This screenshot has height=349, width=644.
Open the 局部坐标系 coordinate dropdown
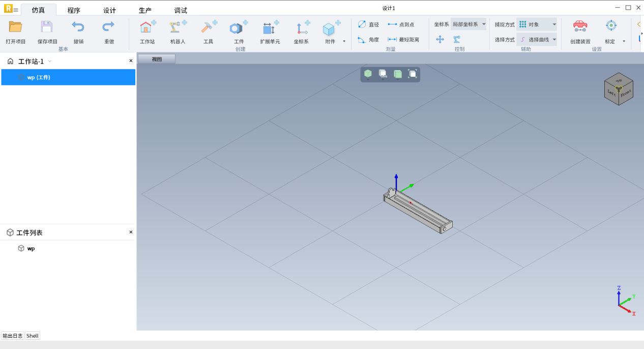[x=469, y=24]
